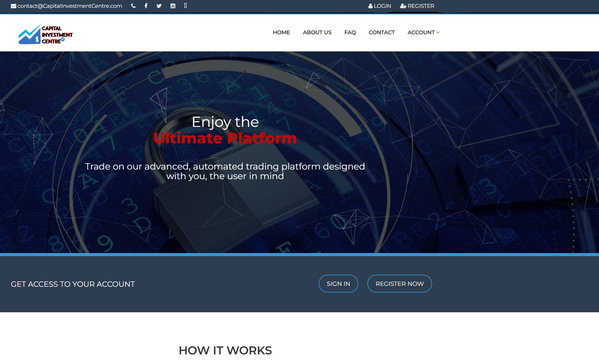Open the Instagram social icon
599x364 pixels.
(173, 6)
